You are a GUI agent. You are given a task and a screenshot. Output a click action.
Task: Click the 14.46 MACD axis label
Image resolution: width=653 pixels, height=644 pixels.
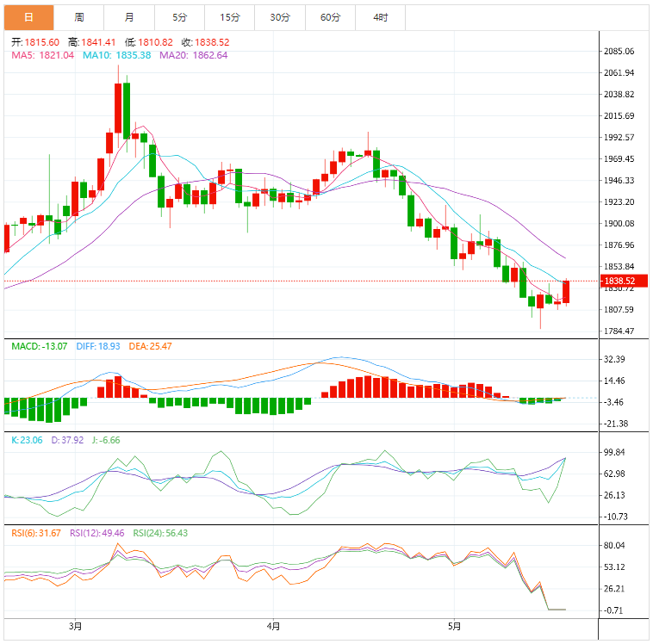[614, 381]
